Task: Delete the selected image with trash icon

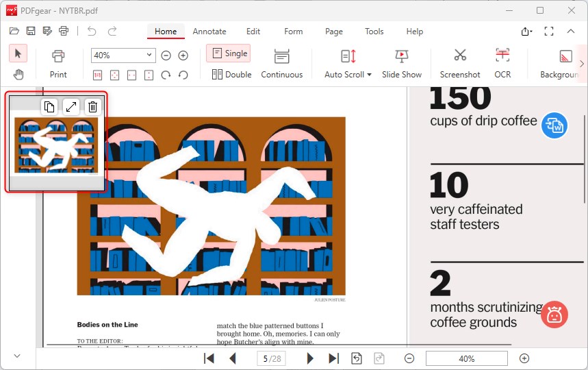Action: coord(93,106)
